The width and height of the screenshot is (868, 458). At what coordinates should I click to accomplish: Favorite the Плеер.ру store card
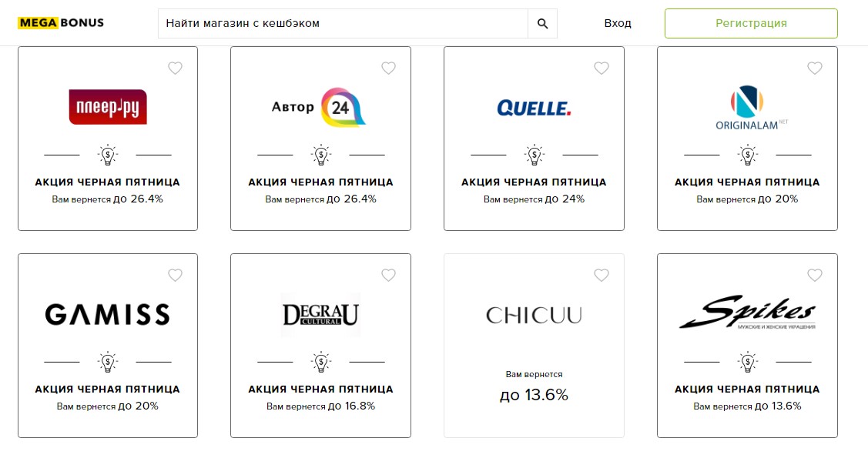175,69
